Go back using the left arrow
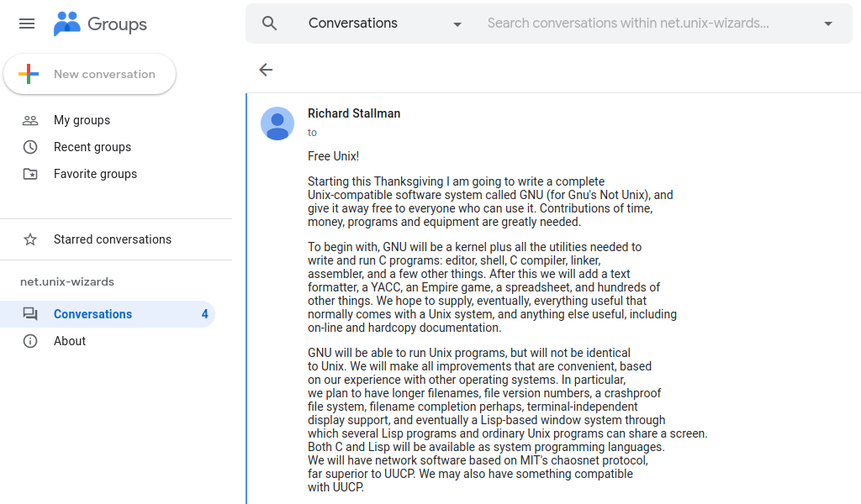Image resolution: width=861 pixels, height=504 pixels. [266, 70]
